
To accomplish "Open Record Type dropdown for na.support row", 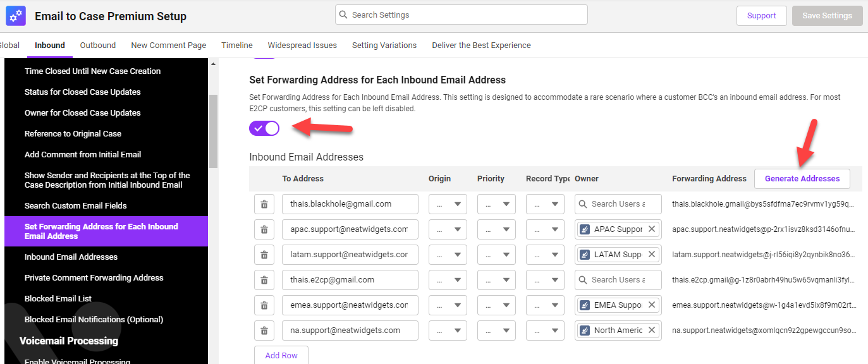I will pos(545,331).
